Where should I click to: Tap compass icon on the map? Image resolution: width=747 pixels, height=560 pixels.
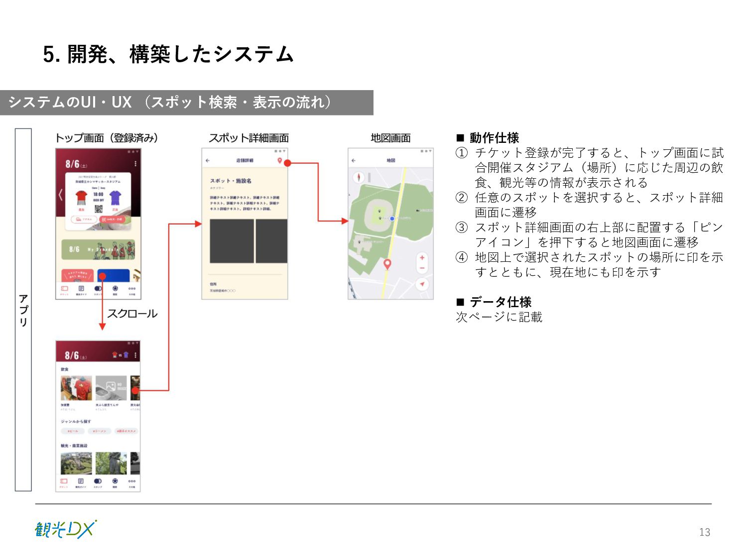pos(359,177)
